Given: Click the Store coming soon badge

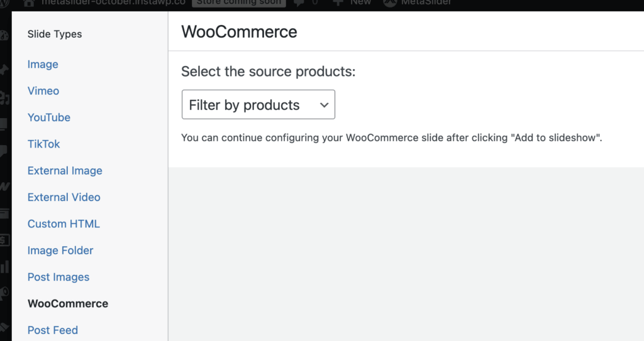Looking at the screenshot, I should click(239, 3).
